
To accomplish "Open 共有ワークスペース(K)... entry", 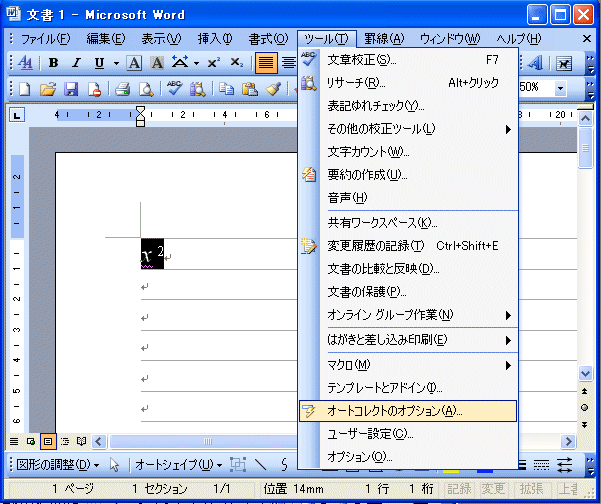I will tap(408, 223).
